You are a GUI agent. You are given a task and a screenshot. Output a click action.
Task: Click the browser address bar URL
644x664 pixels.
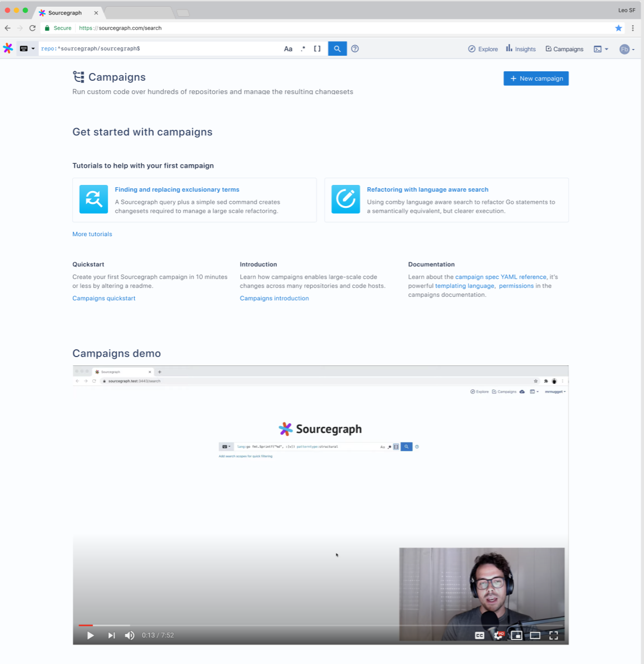120,28
